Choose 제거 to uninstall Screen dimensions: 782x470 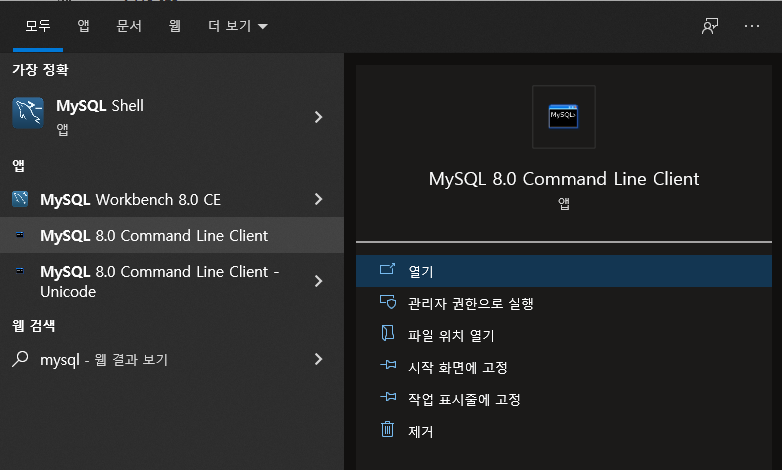point(564,431)
